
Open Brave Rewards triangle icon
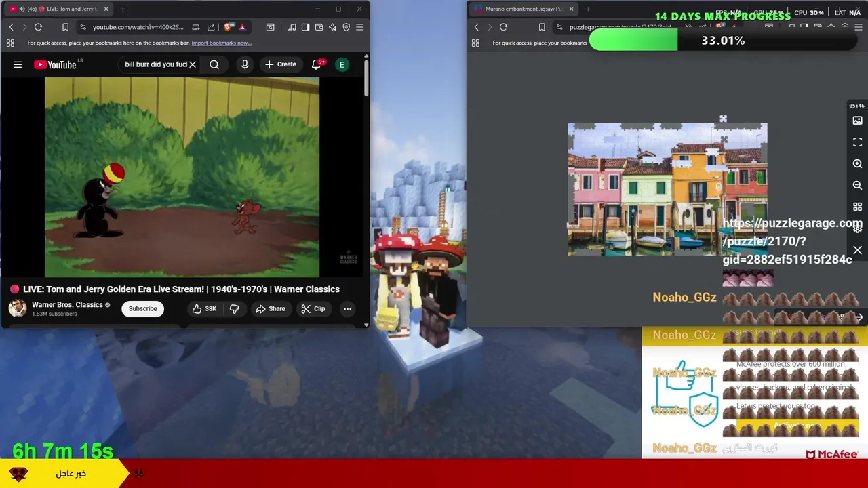pos(242,27)
